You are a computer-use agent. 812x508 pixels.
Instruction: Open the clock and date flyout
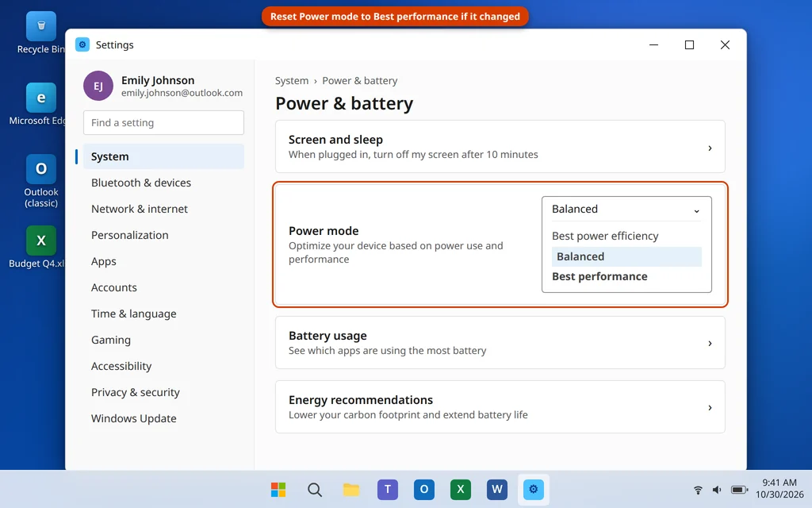(x=779, y=488)
